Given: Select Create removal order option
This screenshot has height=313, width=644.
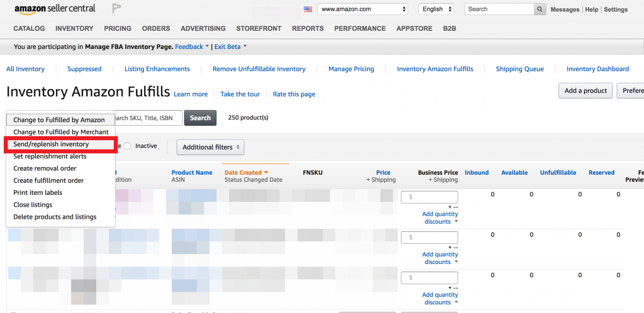Looking at the screenshot, I should [x=61, y=168].
